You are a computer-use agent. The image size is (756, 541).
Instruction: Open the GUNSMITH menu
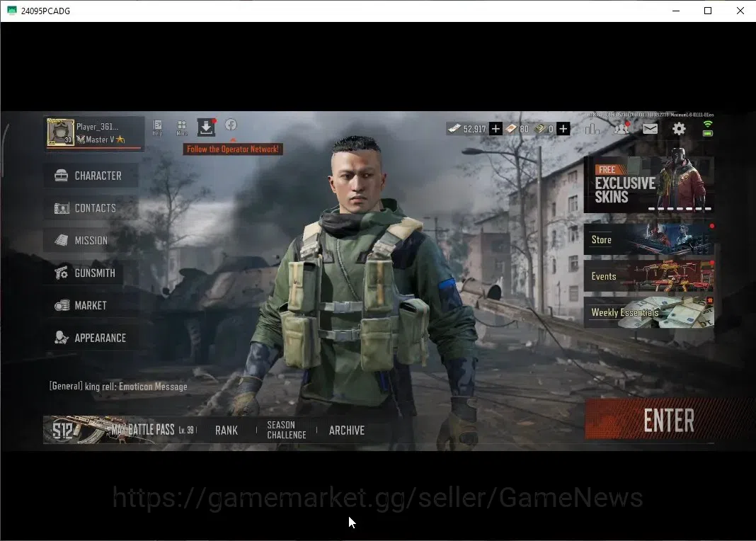coord(91,273)
